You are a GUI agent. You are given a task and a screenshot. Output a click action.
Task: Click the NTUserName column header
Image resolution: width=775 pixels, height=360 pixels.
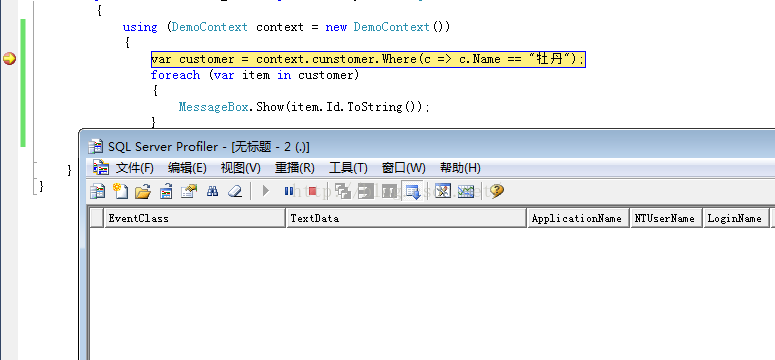click(666, 218)
